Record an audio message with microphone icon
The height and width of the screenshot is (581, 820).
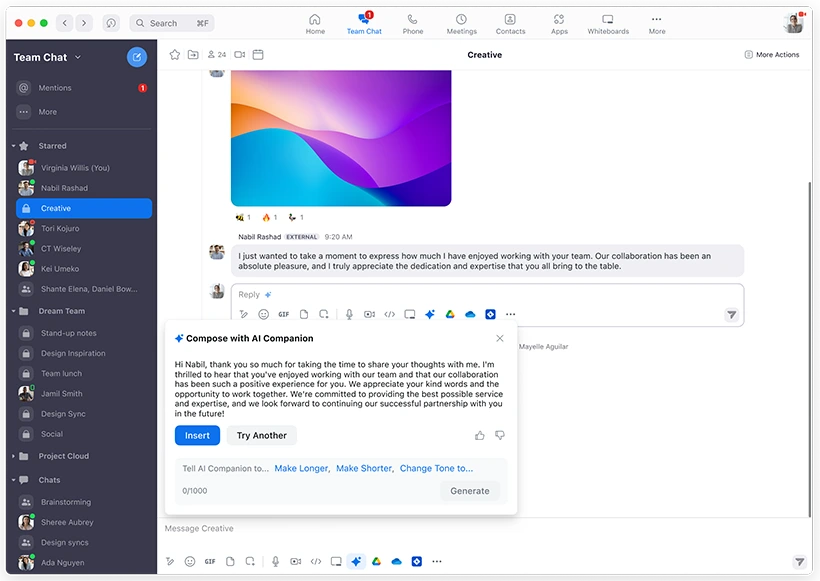click(x=347, y=314)
